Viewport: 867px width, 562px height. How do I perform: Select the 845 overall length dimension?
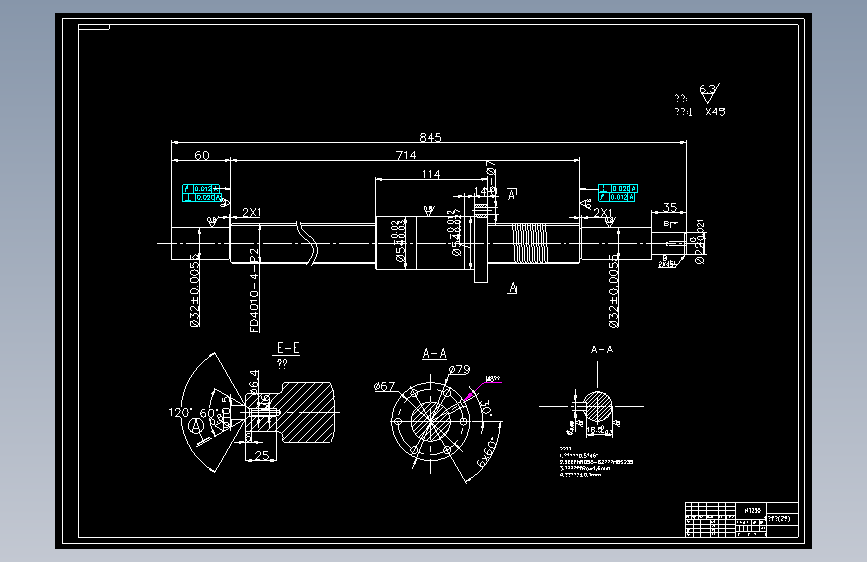click(430, 137)
